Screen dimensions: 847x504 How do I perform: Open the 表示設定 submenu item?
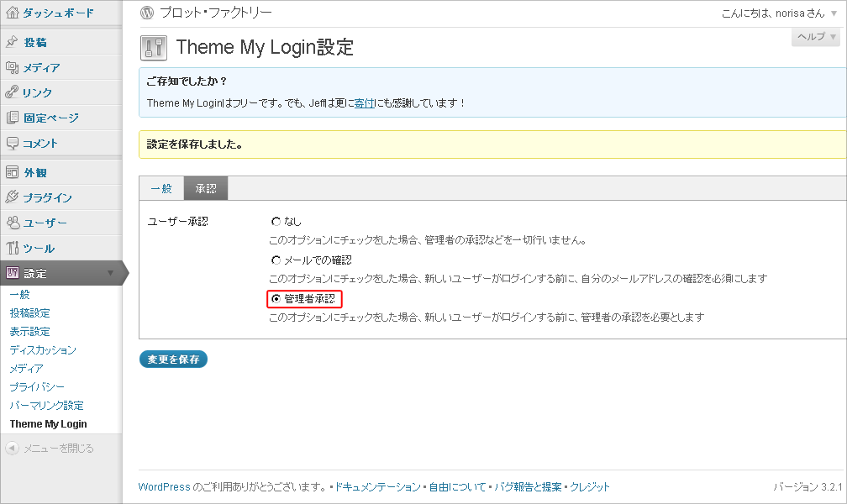[29, 331]
